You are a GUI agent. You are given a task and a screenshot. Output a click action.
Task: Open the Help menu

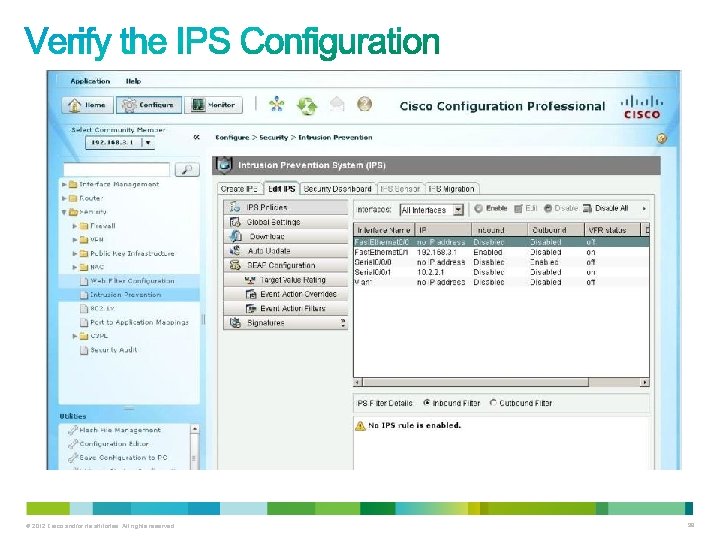(134, 81)
